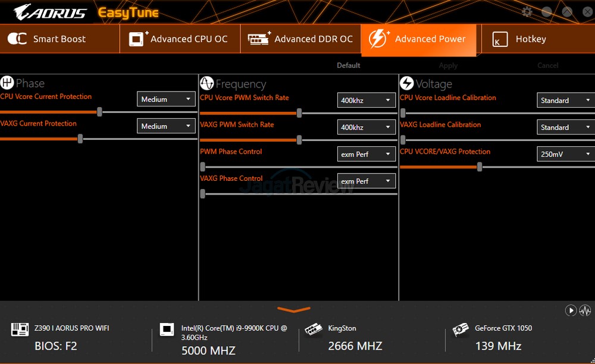Screen dimensions: 595x364
Task: Switch to Advanced DDR OC tab
Action: [x=300, y=39]
